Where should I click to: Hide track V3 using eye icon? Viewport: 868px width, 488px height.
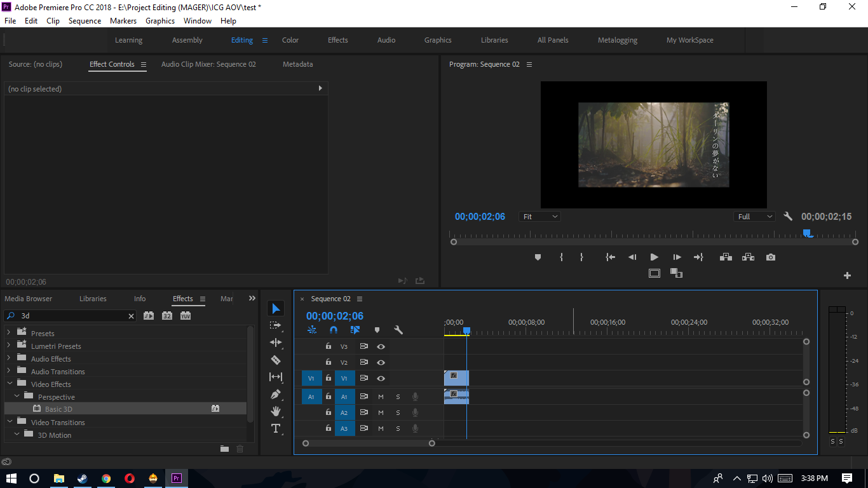pyautogui.click(x=381, y=346)
